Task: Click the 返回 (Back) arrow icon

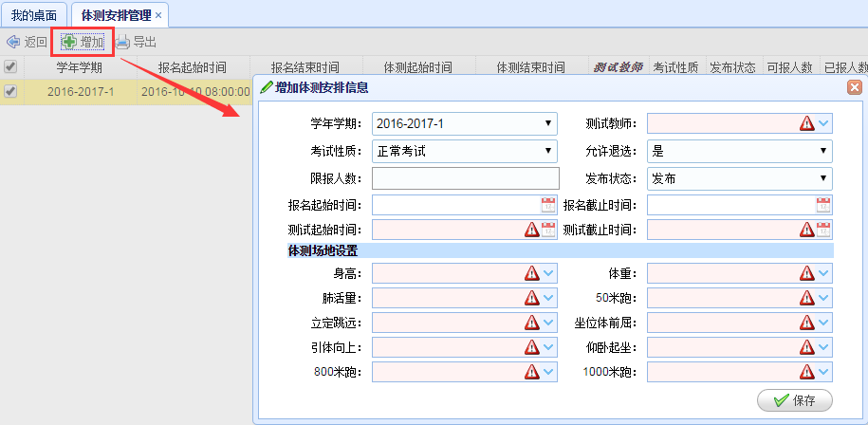Action: pyautogui.click(x=13, y=42)
